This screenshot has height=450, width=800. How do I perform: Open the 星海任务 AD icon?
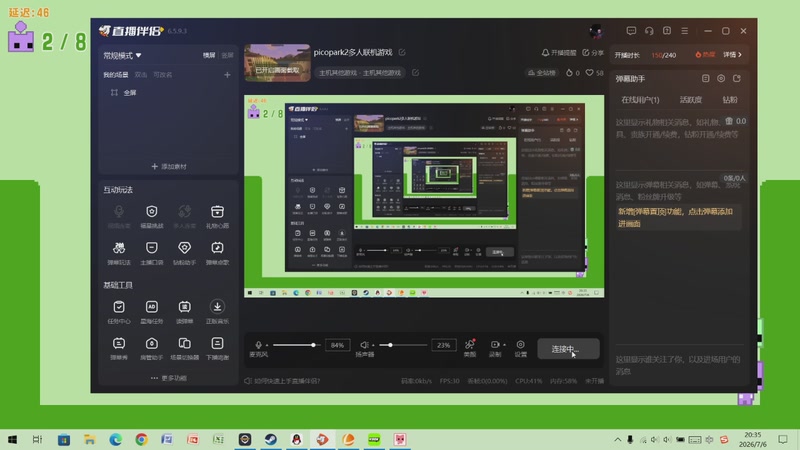(152, 307)
